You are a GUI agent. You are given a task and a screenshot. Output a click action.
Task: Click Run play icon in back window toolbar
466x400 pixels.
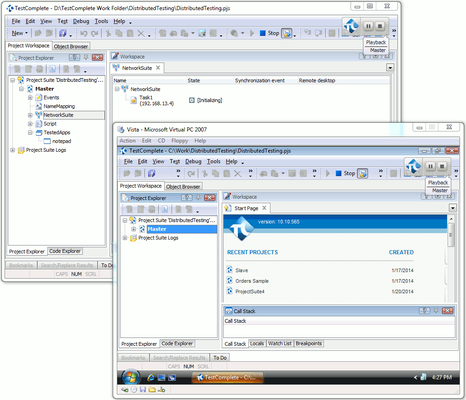pos(252,33)
